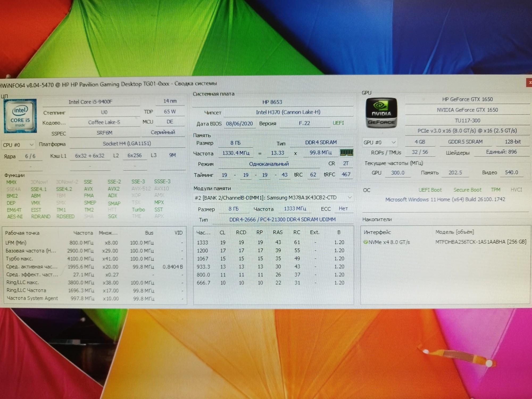
Task: Click the 14 nm process value
Action: click(x=170, y=101)
